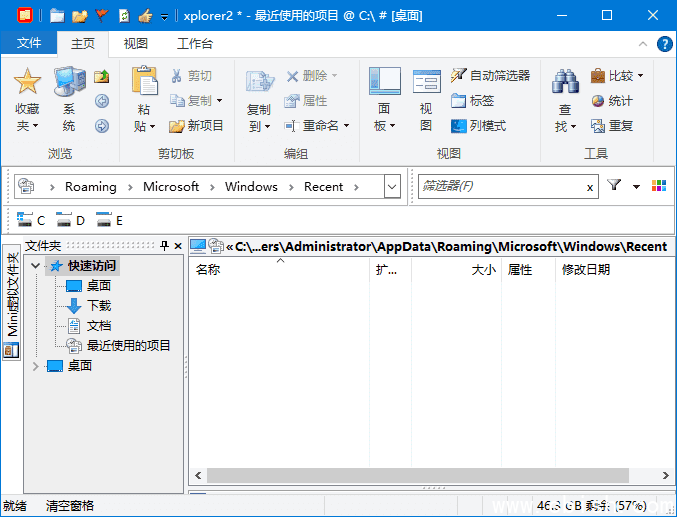Pin the 文件夹 folder panel
This screenshot has height=517, width=677.
tap(164, 246)
